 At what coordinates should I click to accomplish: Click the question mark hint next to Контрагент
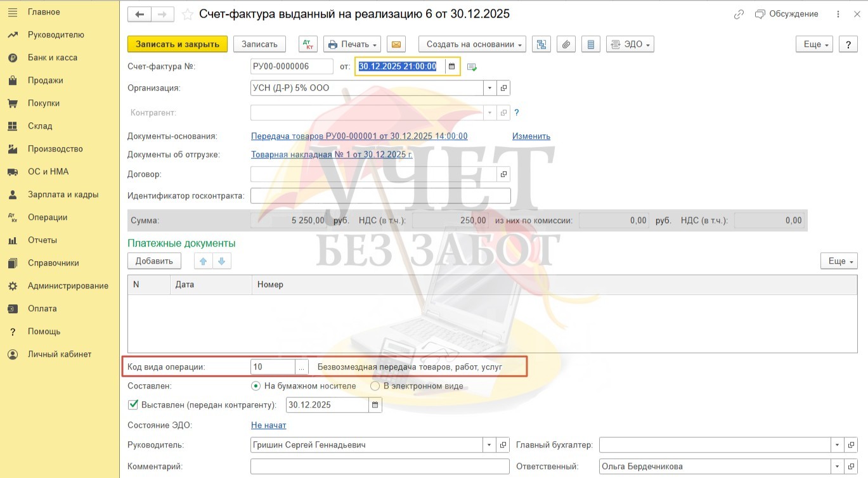click(x=516, y=113)
